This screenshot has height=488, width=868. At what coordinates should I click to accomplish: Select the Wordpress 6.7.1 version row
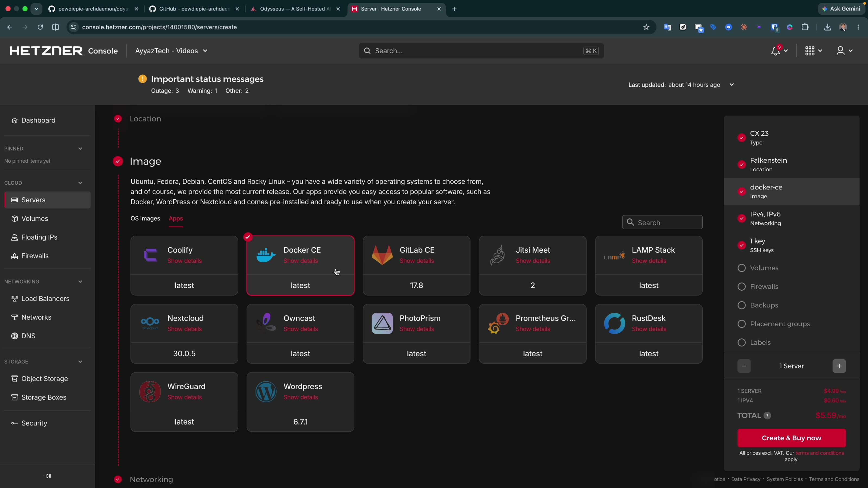(x=300, y=422)
